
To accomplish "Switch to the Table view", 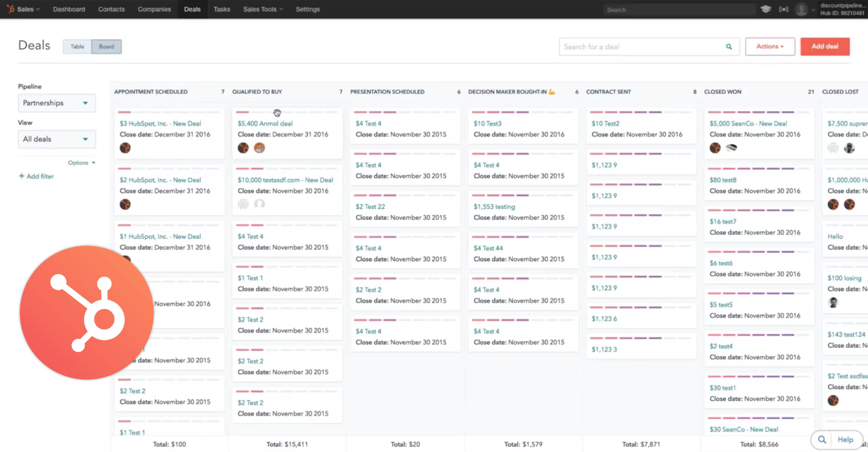I will (77, 47).
